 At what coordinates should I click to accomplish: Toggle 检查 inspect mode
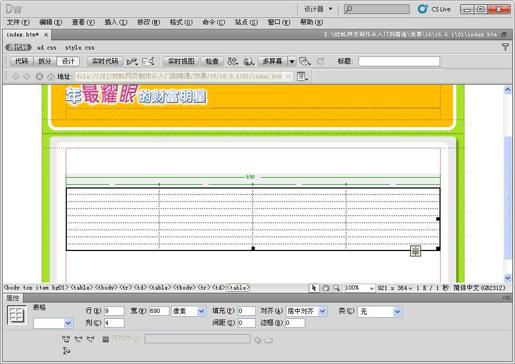[x=212, y=61]
